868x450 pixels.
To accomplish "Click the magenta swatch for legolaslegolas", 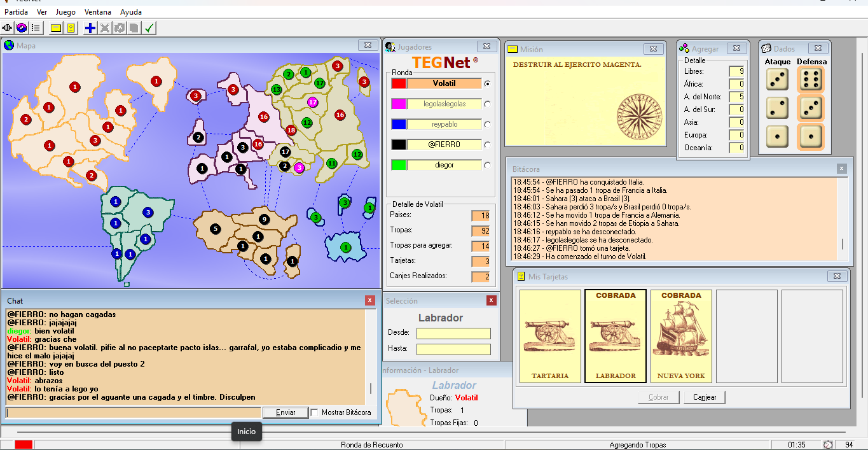I will 399,104.
